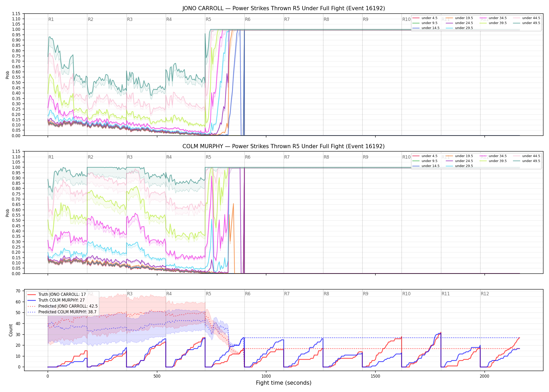Screen dimensions: 549x392
Task: Click 'Predicted JONO CARROLL: 42.5' legend entry
Action: point(63,306)
